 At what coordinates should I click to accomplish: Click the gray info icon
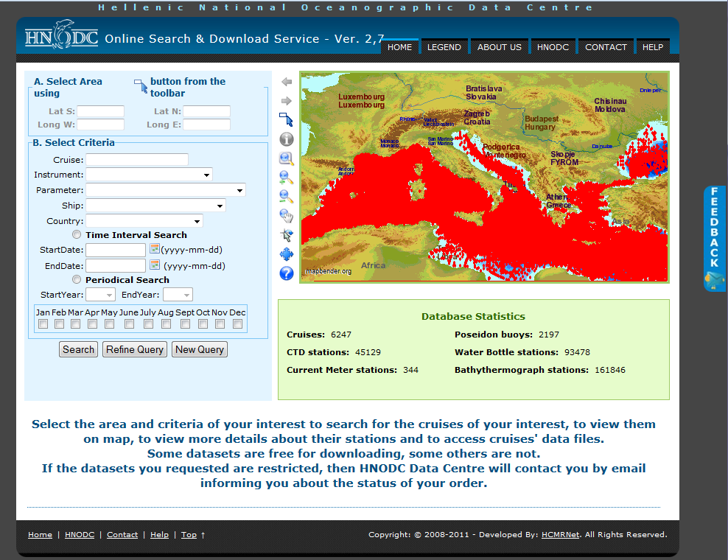[x=287, y=139]
